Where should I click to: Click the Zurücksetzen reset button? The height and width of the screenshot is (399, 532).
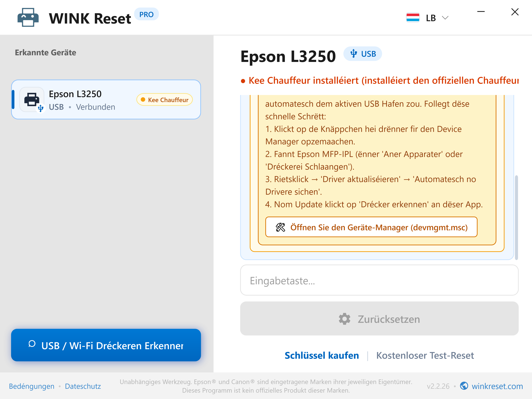pos(379,319)
